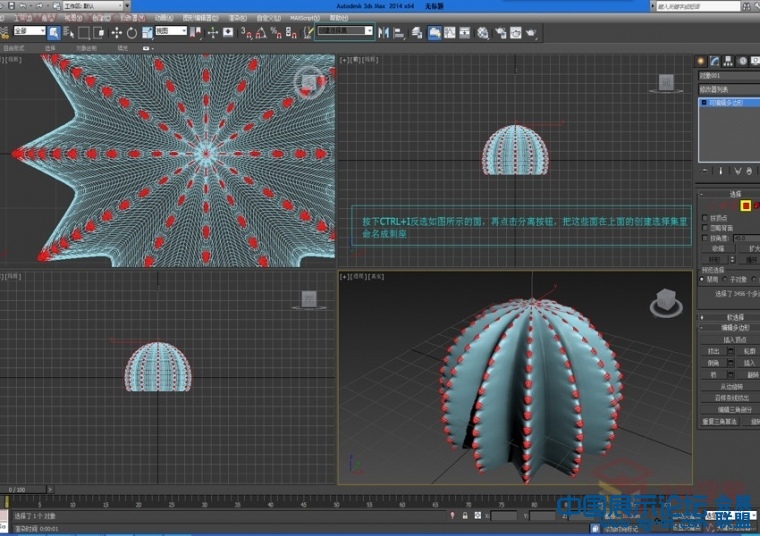Open the Rendered Frame Window icon
The height and width of the screenshot is (536, 760).
[516, 33]
